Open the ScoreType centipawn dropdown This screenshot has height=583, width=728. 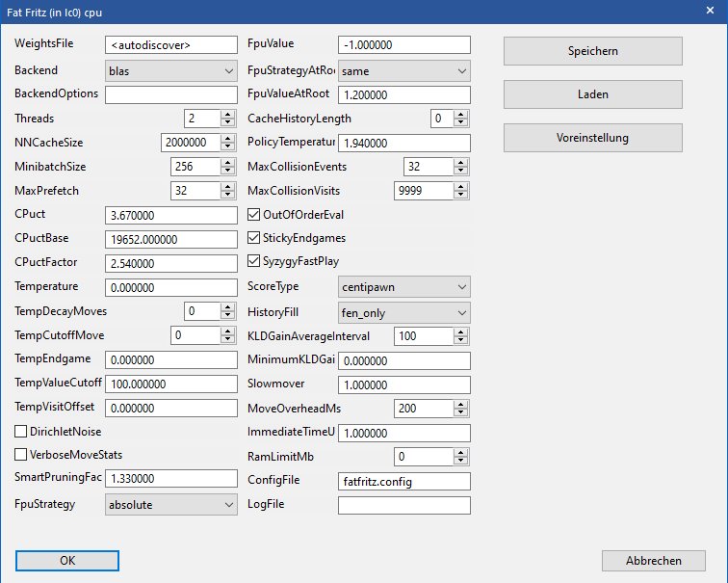pos(404,287)
